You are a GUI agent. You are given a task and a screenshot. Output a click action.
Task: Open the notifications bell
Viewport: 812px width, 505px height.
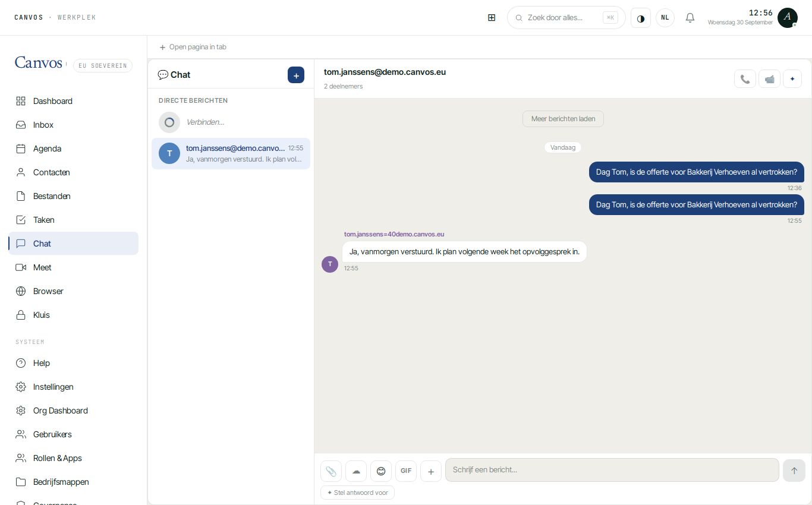click(690, 18)
